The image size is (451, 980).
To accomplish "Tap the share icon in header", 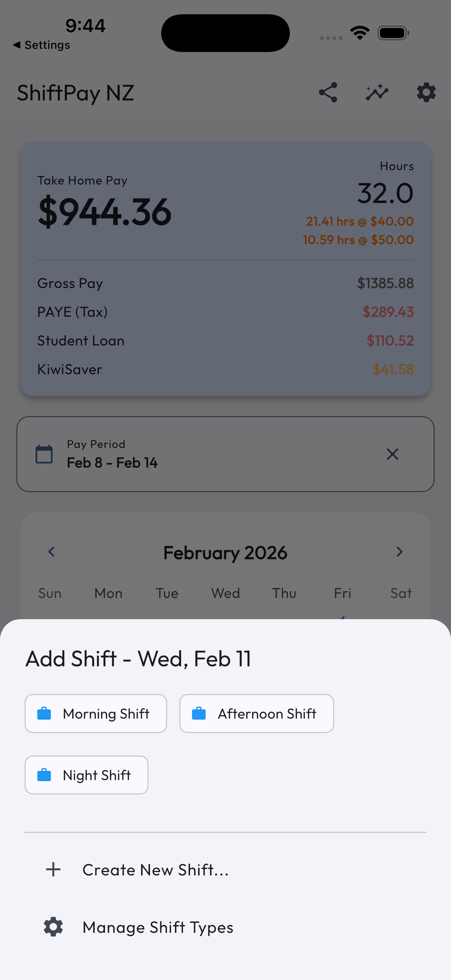I will [x=328, y=93].
